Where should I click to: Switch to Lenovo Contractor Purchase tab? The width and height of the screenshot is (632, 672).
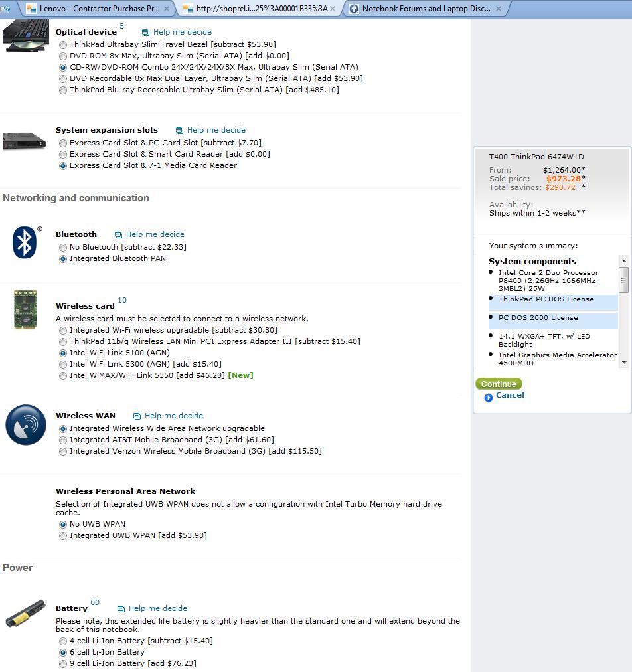98,9
